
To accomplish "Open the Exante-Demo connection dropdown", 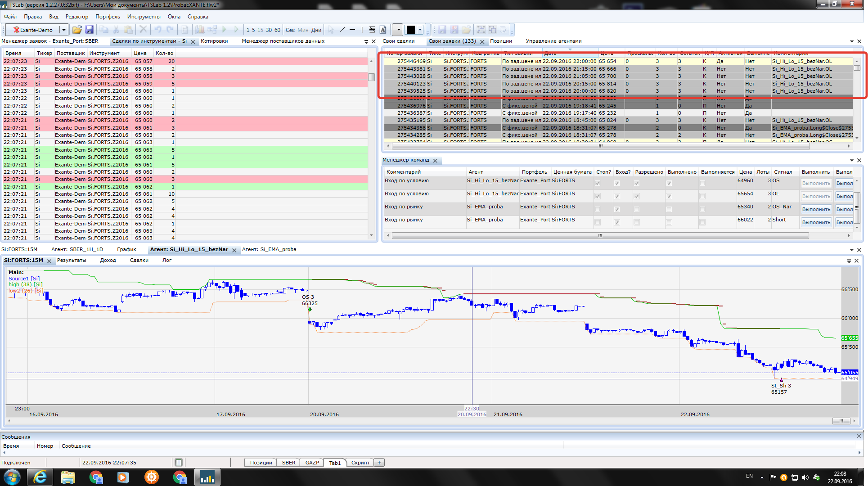I will 63,30.
